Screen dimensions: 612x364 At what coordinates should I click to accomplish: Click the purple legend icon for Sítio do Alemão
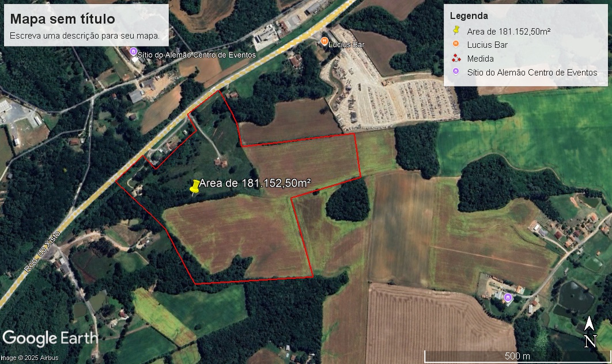click(x=455, y=72)
